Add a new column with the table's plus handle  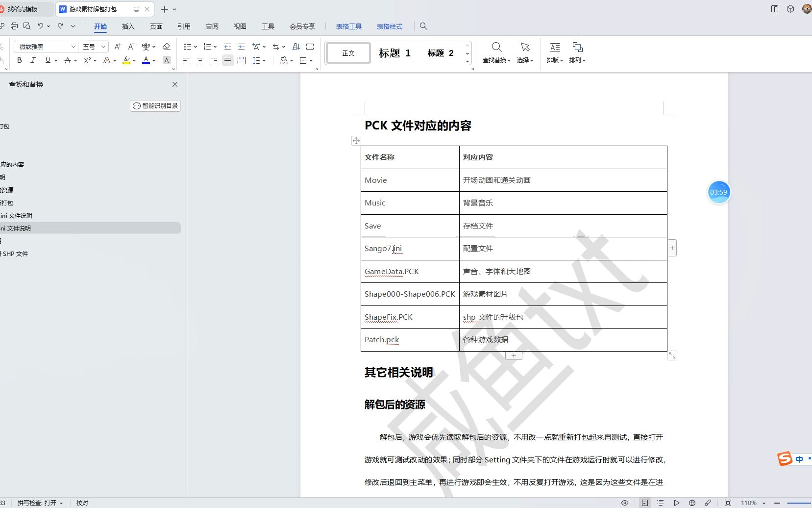pyautogui.click(x=672, y=248)
